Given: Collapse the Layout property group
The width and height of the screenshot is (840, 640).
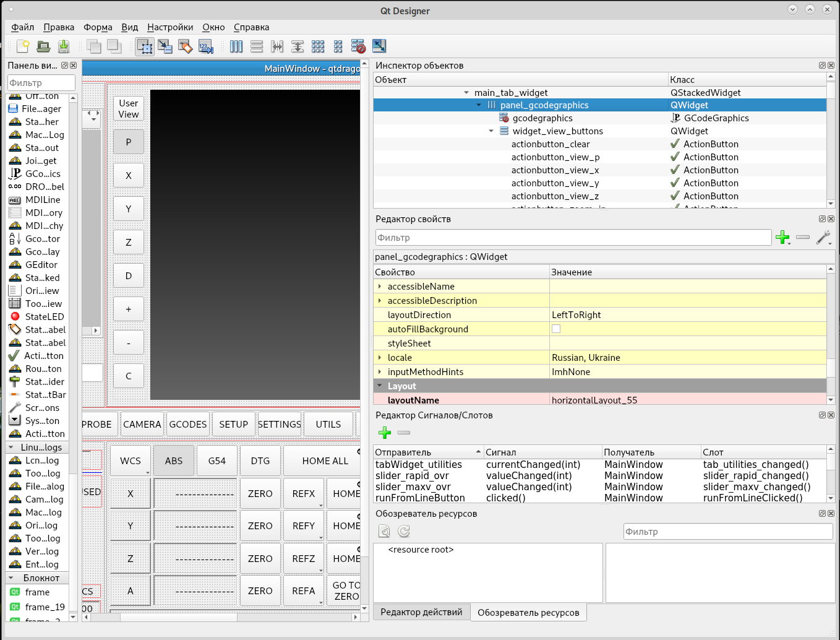Looking at the screenshot, I should [380, 386].
